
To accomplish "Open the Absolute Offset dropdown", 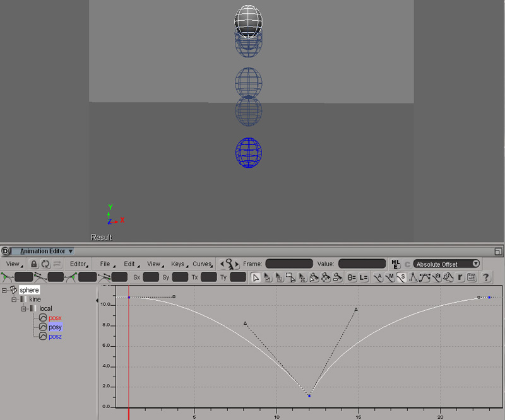I will [447, 264].
